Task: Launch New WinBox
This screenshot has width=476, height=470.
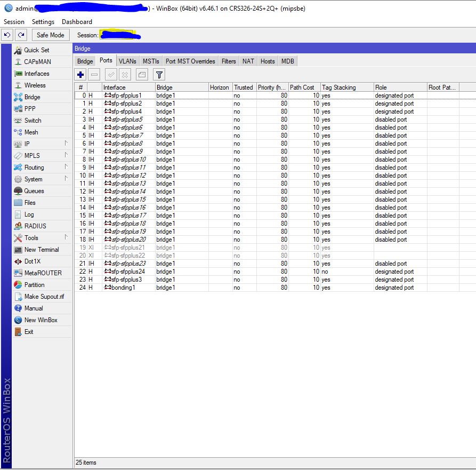Action: pos(42,320)
